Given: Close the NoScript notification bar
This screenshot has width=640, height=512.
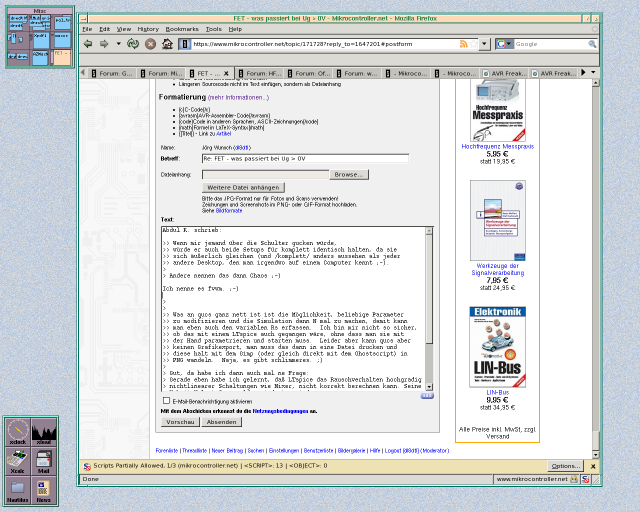Looking at the screenshot, I should 593,466.
